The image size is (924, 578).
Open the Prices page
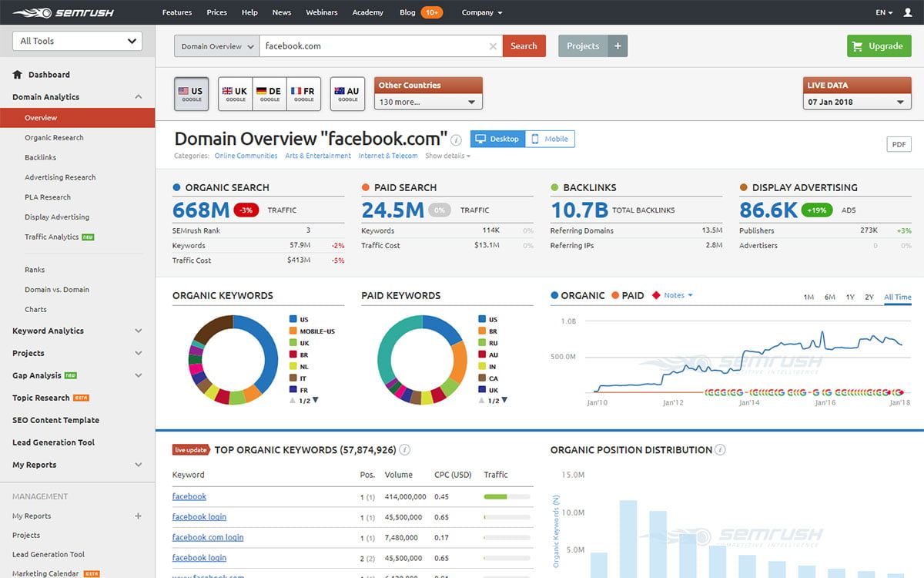(216, 13)
